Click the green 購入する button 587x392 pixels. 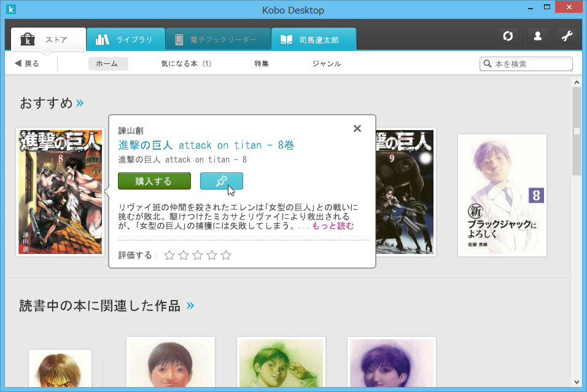[154, 181]
